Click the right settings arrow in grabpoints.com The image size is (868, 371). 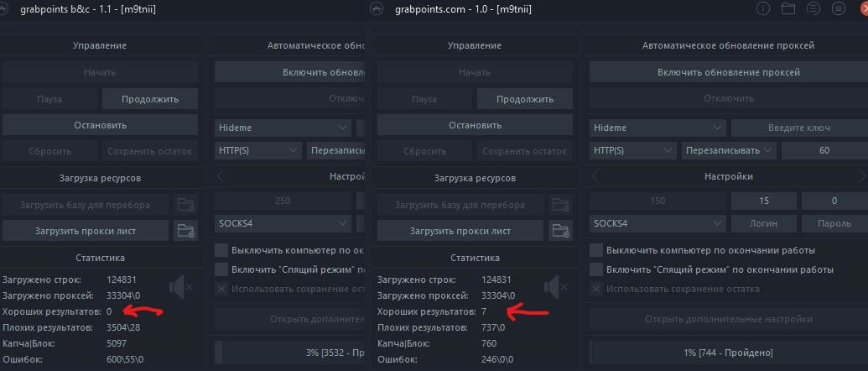[x=862, y=176]
